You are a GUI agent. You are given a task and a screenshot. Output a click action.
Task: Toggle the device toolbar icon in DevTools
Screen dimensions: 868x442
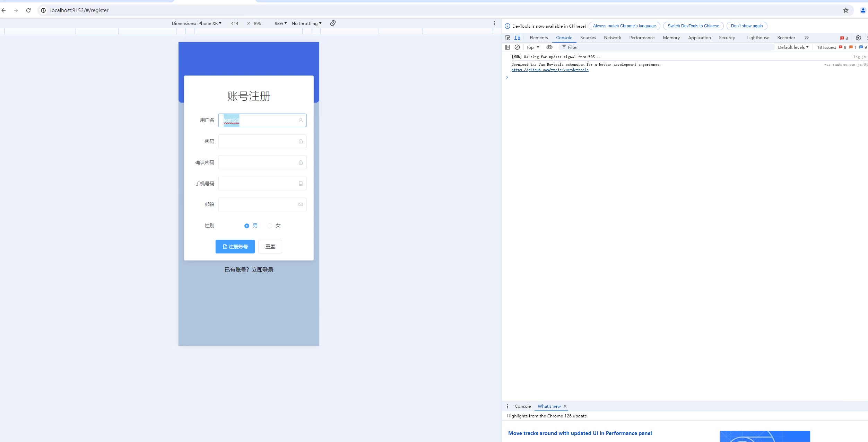pyautogui.click(x=517, y=38)
